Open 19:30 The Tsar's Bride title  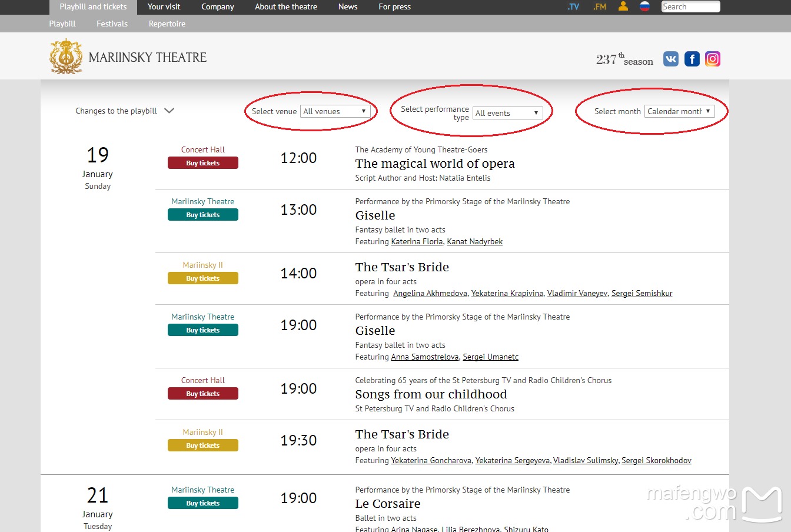click(x=402, y=434)
